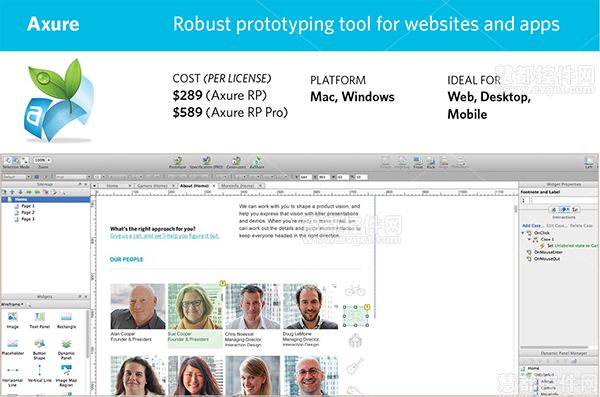
Task: Click the Doug LeMoine photo
Action: pos(311,306)
